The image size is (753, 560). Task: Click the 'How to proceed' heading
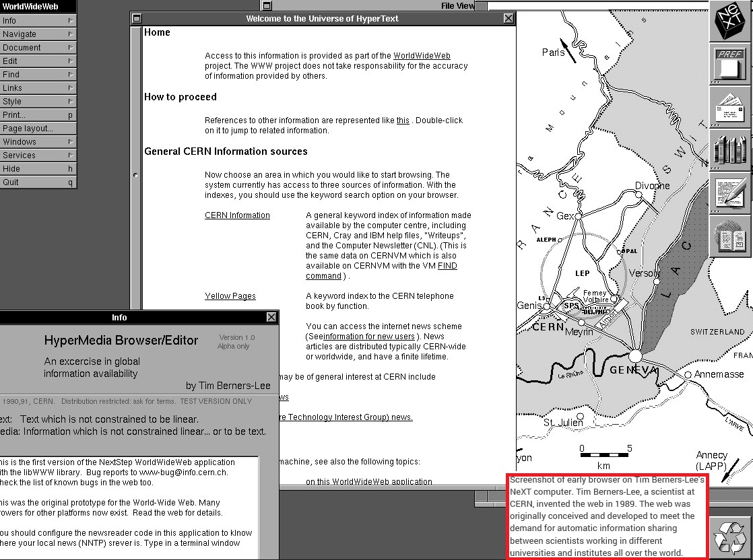(181, 97)
